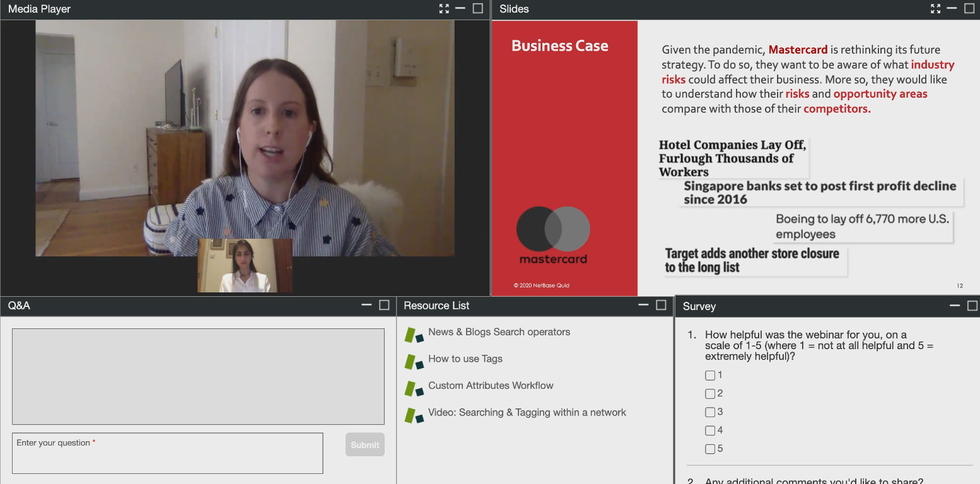The height and width of the screenshot is (484, 980).
Task: Click survey question 1 about webinar helpfulness
Action: pyautogui.click(x=819, y=345)
